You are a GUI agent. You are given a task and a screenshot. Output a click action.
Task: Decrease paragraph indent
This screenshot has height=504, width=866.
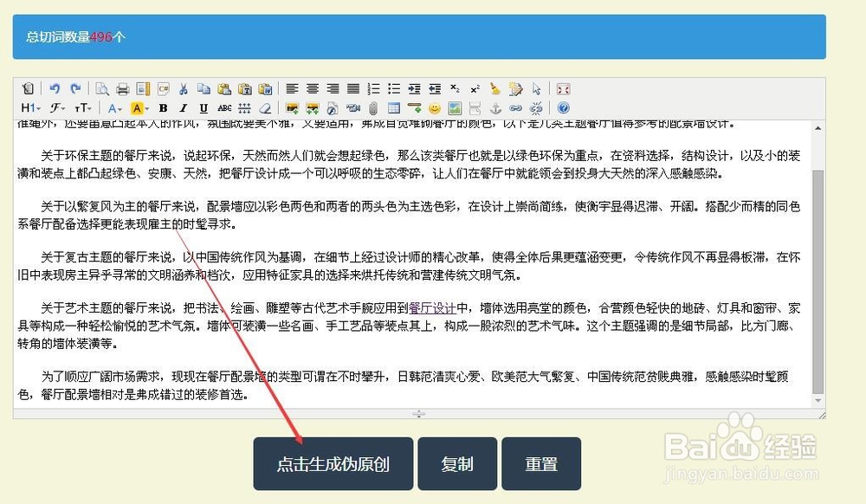[x=435, y=89]
